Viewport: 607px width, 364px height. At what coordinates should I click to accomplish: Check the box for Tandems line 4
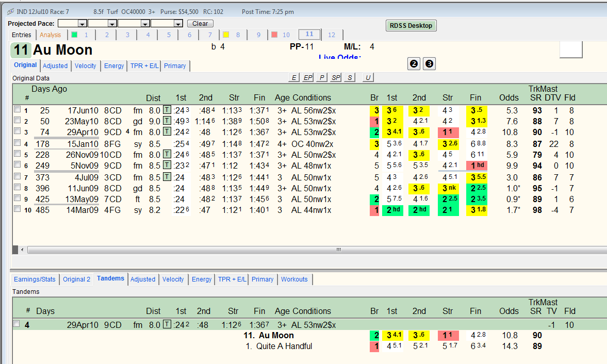tap(17, 324)
